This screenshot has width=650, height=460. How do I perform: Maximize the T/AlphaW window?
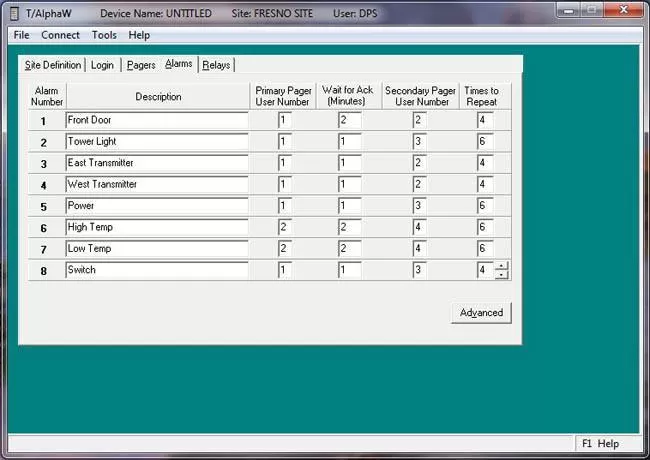[592, 11]
